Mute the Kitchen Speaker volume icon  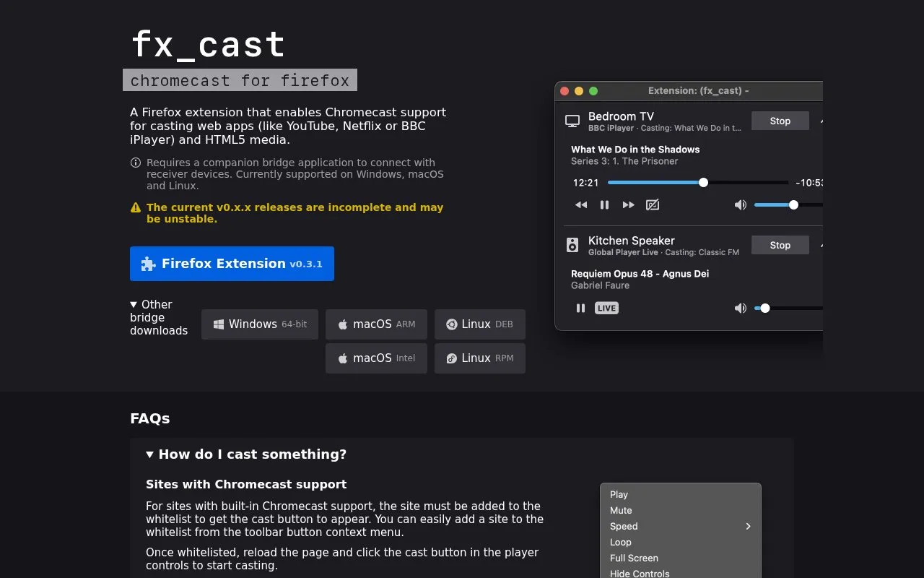(741, 309)
